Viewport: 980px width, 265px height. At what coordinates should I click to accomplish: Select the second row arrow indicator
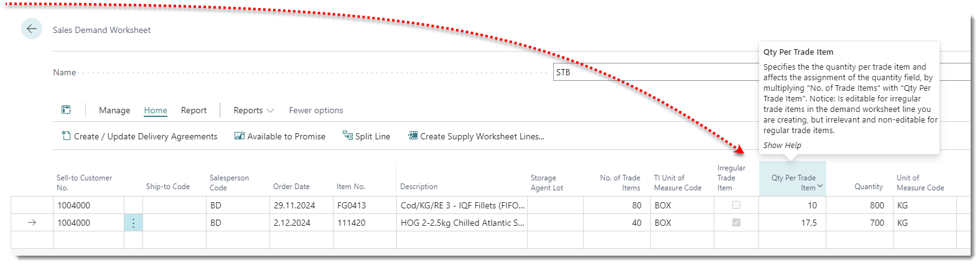[x=32, y=223]
